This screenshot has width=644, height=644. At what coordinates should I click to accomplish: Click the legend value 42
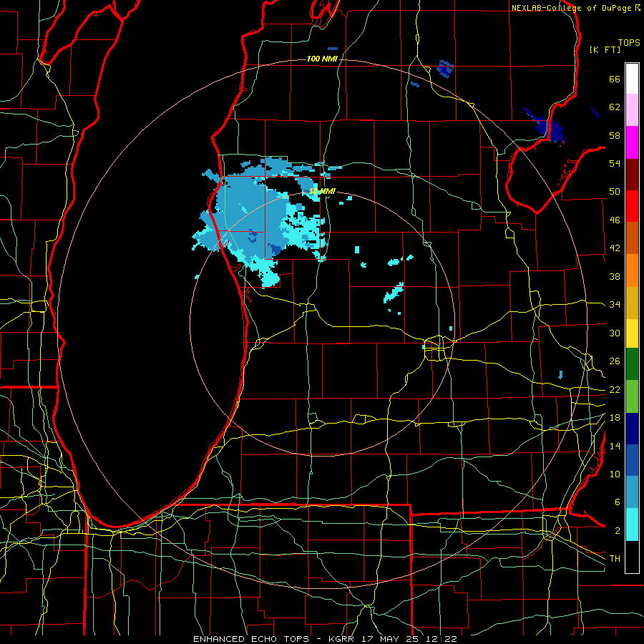[x=615, y=248]
